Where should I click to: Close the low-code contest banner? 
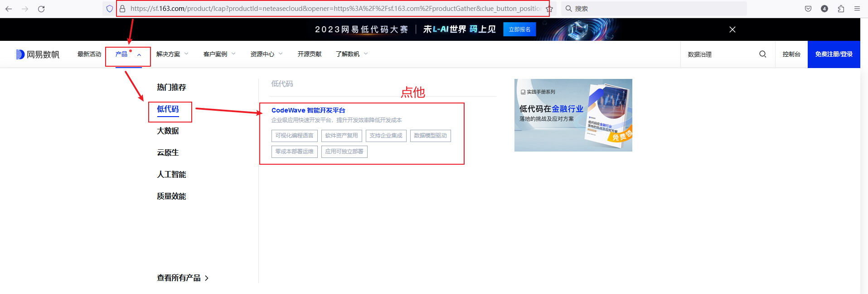pos(732,29)
